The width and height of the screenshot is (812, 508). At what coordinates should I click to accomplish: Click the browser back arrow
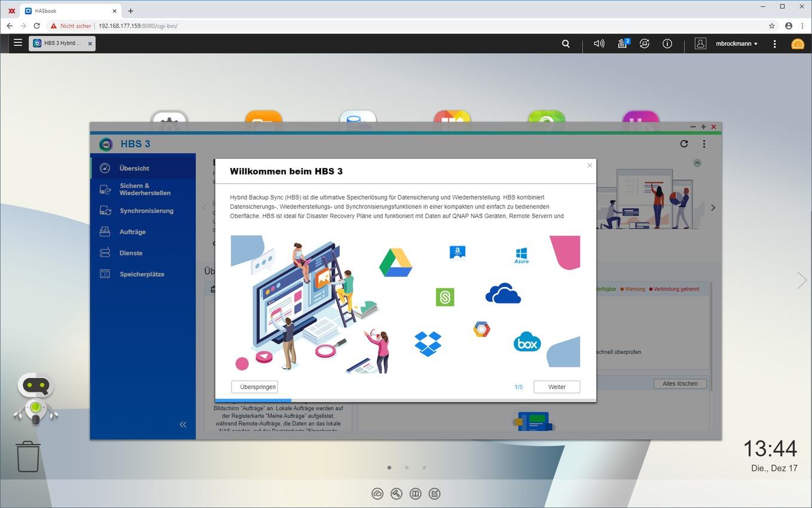10,26
